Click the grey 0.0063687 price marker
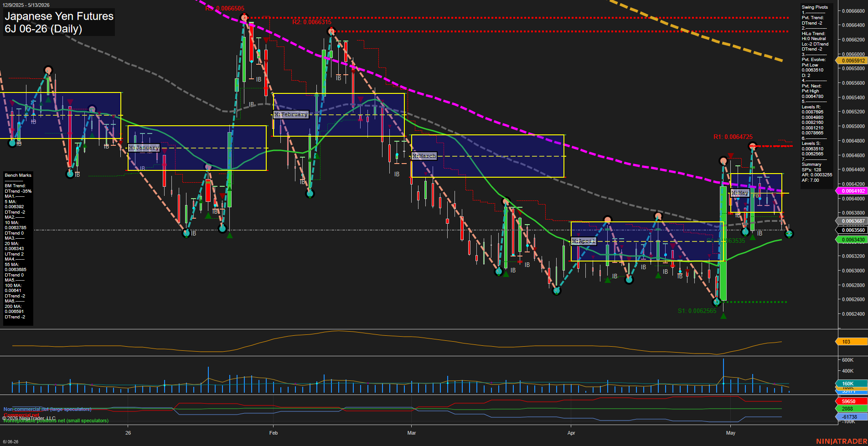Viewport: 868px width, 446px height. (852, 221)
